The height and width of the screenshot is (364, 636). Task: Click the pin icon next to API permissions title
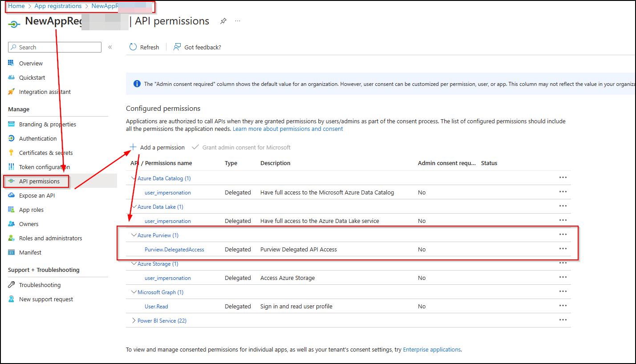(223, 21)
